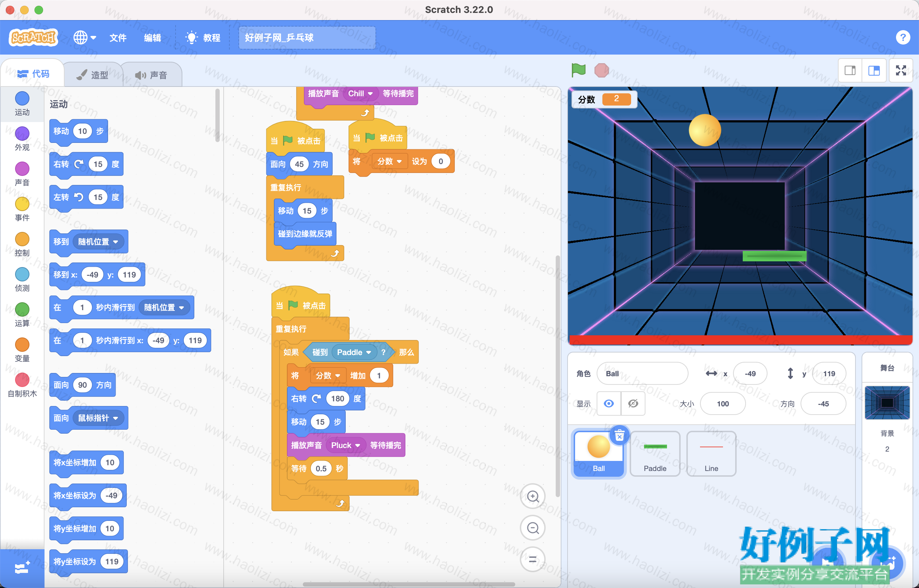The image size is (919, 588).
Task: Select the 自制积木 my blocks category
Action: coord(22,385)
